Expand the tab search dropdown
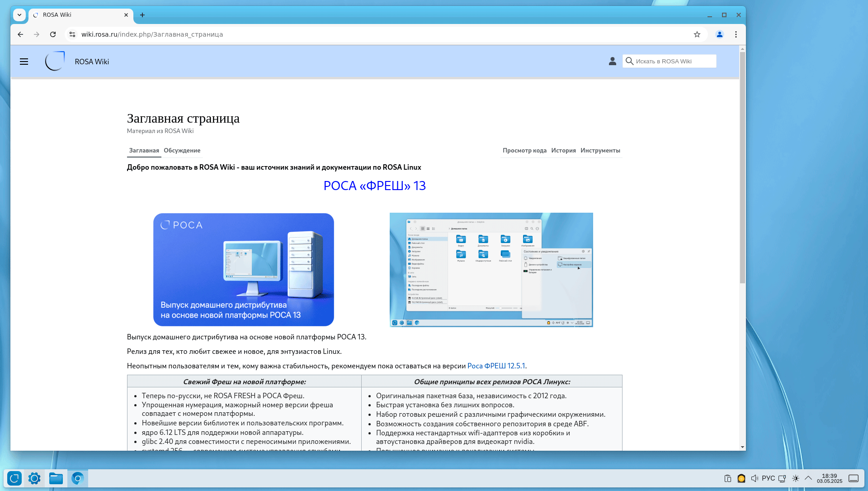This screenshot has height=491, width=868. click(19, 15)
